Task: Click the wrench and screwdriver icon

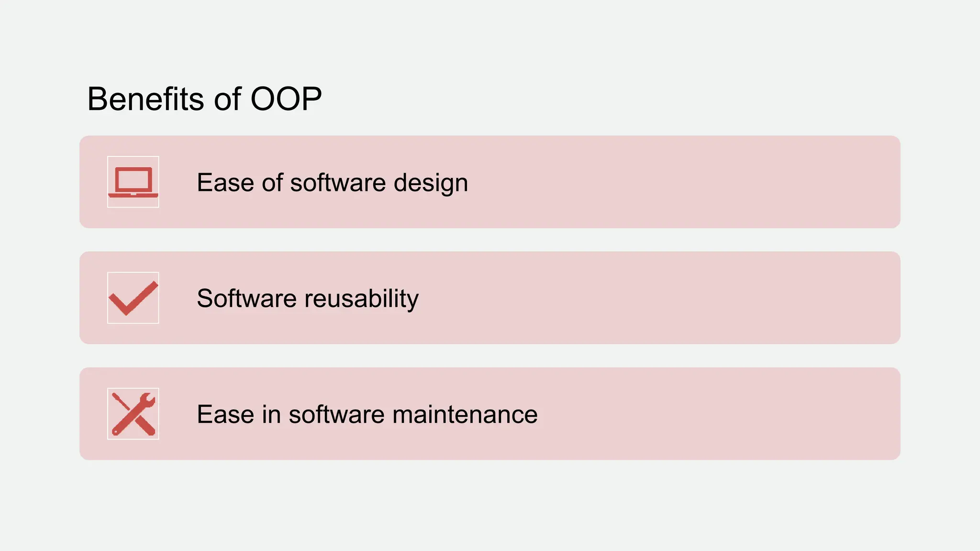Action: point(133,414)
